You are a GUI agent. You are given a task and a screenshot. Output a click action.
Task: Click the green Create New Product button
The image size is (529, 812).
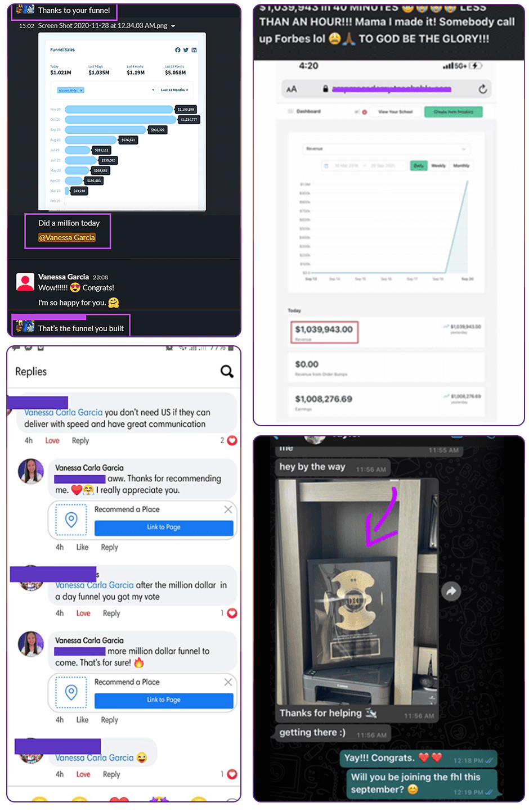point(453,112)
